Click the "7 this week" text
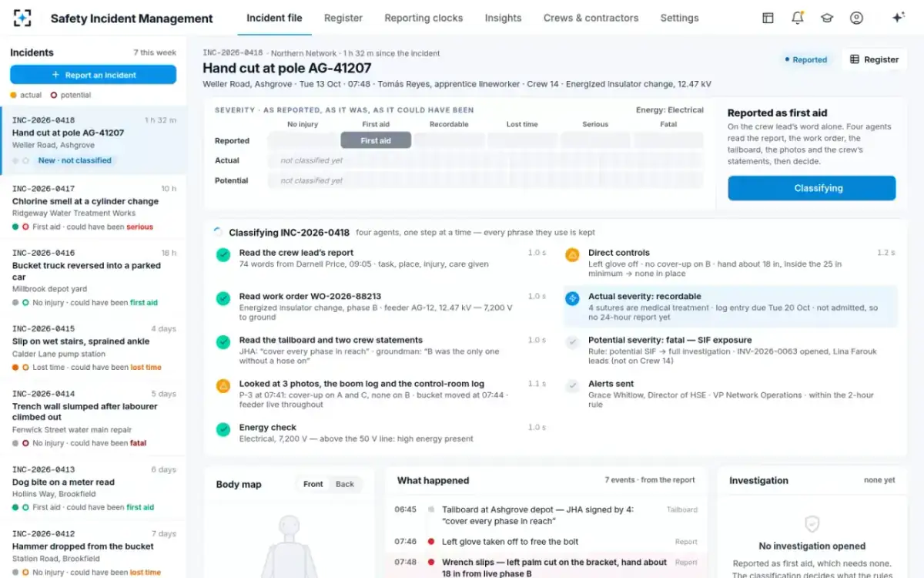Image resolution: width=924 pixels, height=578 pixels. click(155, 52)
